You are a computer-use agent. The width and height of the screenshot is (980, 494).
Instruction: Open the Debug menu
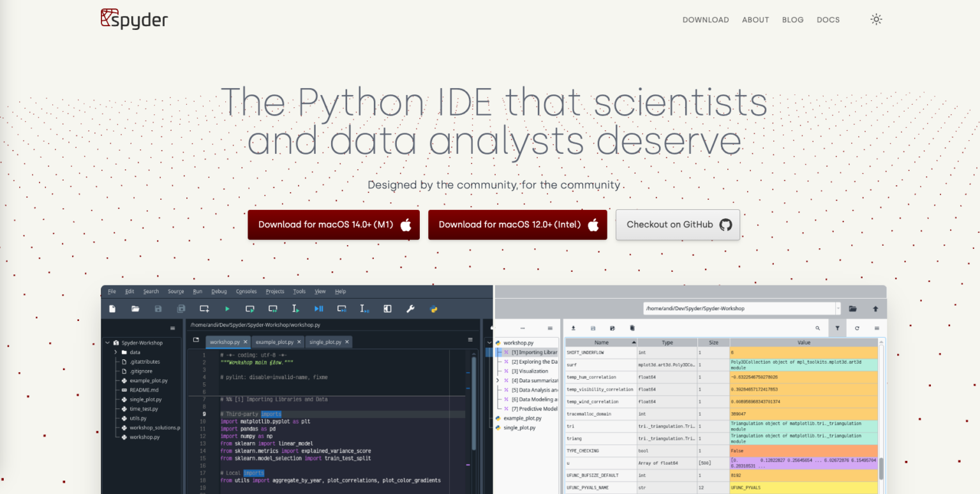coord(219,291)
